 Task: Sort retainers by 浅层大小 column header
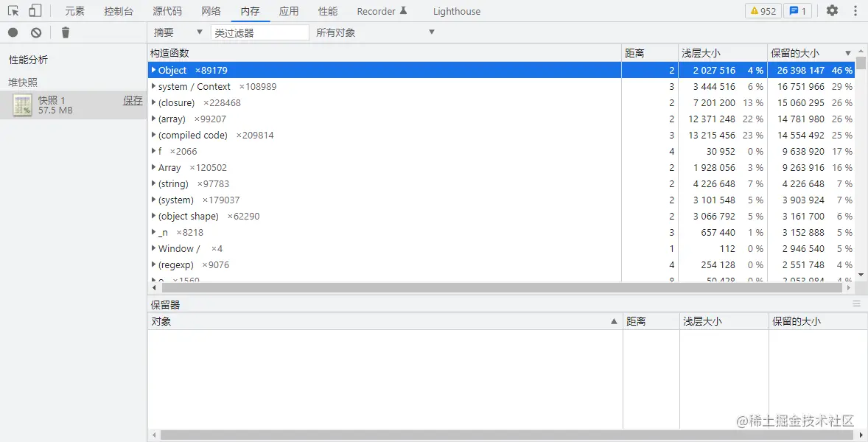724,321
